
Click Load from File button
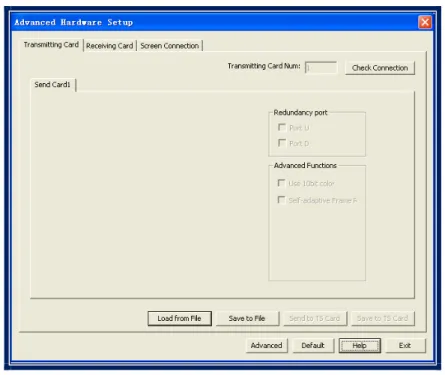click(179, 318)
